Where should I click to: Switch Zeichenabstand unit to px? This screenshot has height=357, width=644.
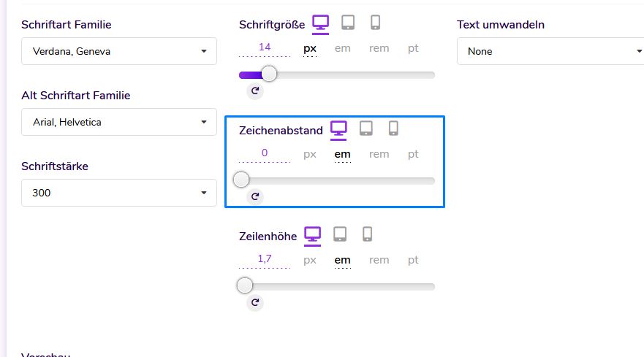point(310,154)
